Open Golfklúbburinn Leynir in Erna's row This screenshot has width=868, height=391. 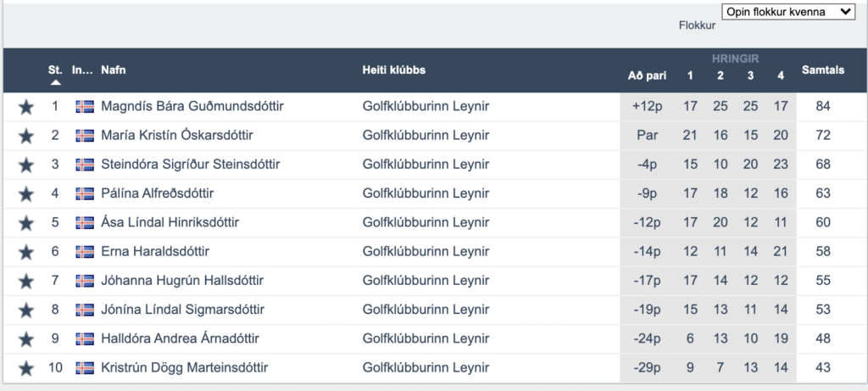click(x=426, y=251)
